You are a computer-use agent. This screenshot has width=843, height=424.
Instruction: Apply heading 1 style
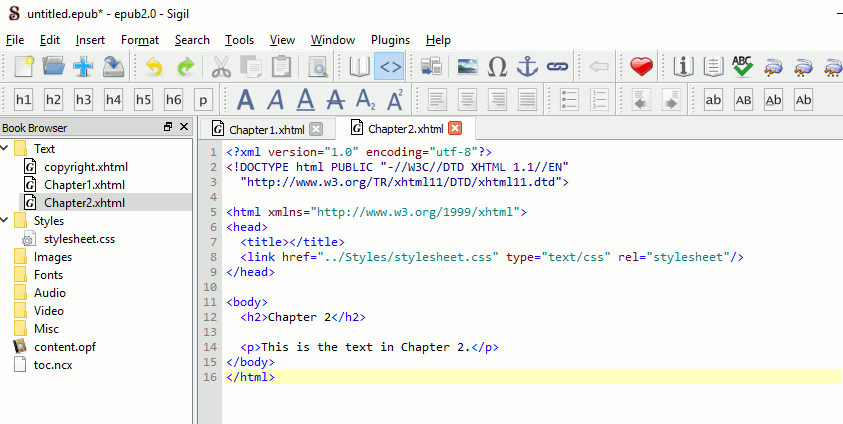coord(24,100)
